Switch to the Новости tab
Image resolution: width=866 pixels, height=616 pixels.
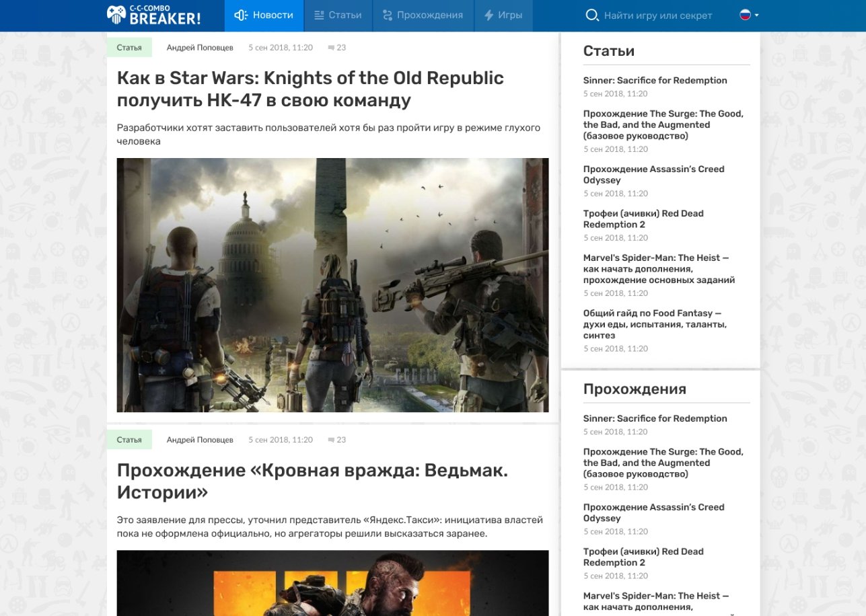pos(264,15)
